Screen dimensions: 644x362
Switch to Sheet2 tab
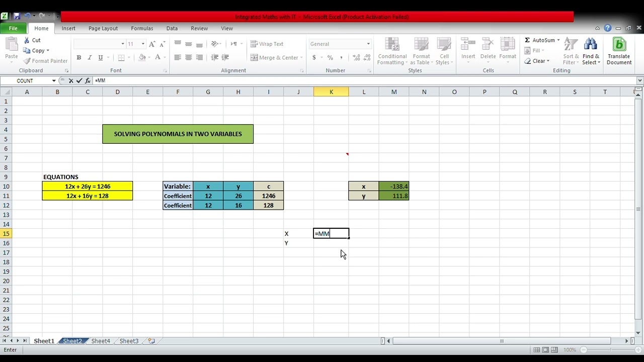click(x=72, y=341)
